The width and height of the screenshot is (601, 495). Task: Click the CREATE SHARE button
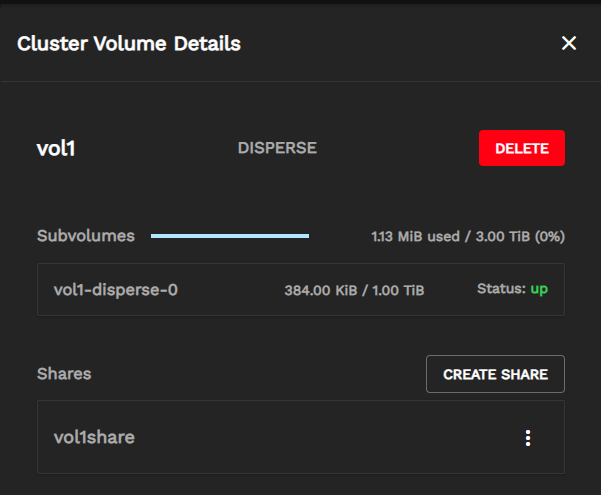tap(495, 374)
